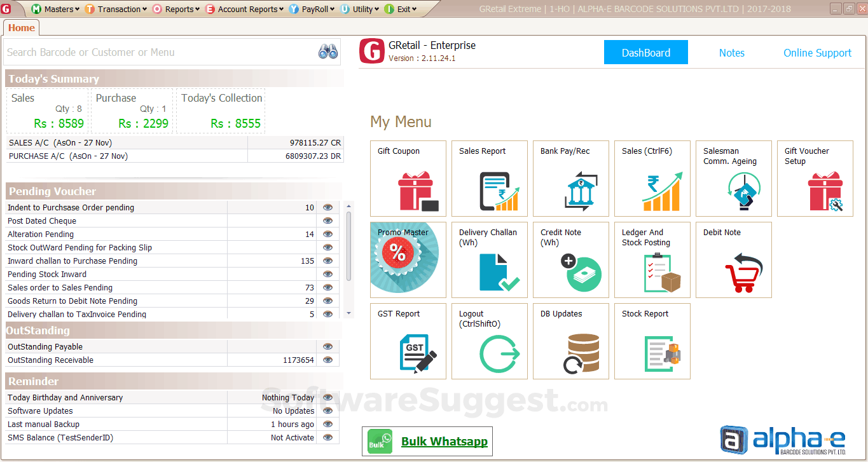Open Ledger And Stock Posting icon
Image resolution: width=868 pixels, height=462 pixels.
point(662,273)
